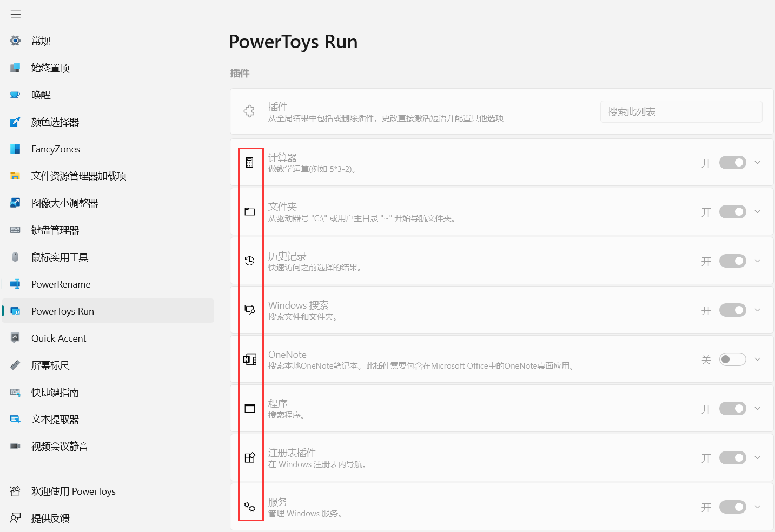Click the 颜色选择器 eyedropper icon
Screen dimensions: 775x532
pos(15,122)
